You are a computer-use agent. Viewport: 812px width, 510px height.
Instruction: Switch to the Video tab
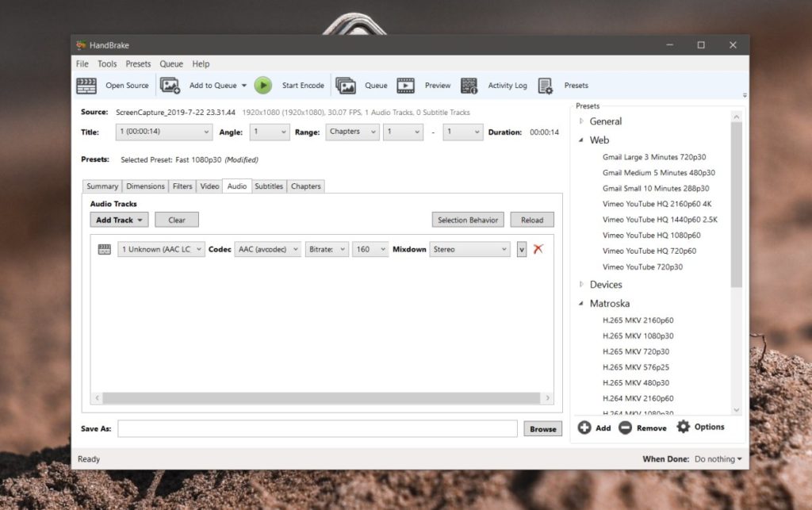(x=209, y=186)
